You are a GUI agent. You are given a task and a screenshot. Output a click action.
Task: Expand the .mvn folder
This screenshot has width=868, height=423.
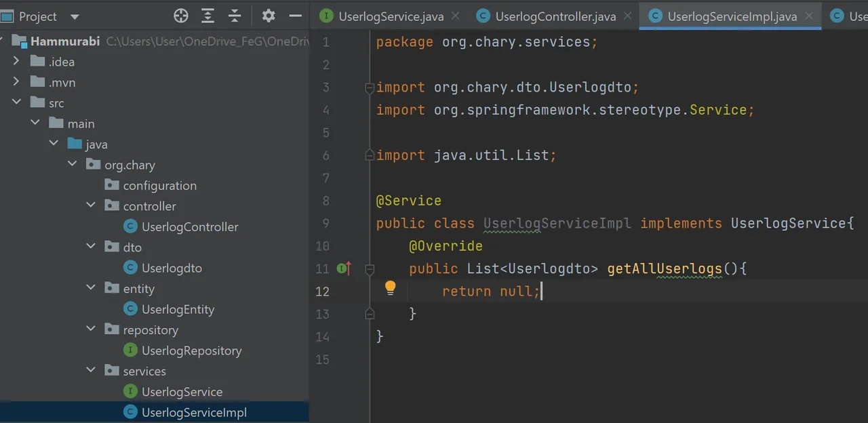click(17, 82)
